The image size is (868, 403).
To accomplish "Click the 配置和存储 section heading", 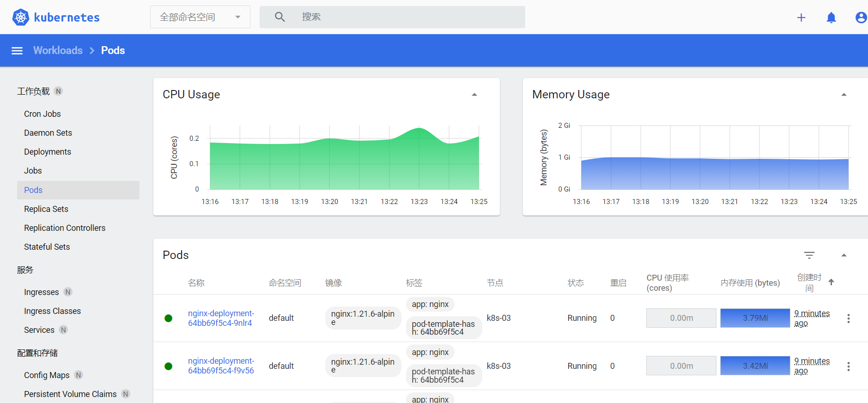I will coord(37,353).
